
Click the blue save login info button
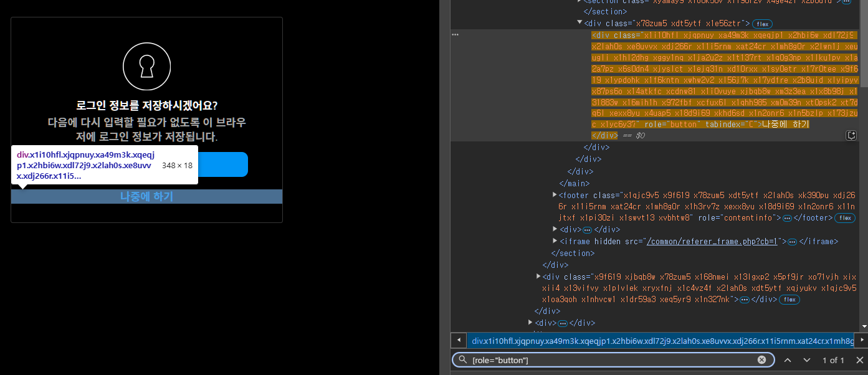pos(223,164)
